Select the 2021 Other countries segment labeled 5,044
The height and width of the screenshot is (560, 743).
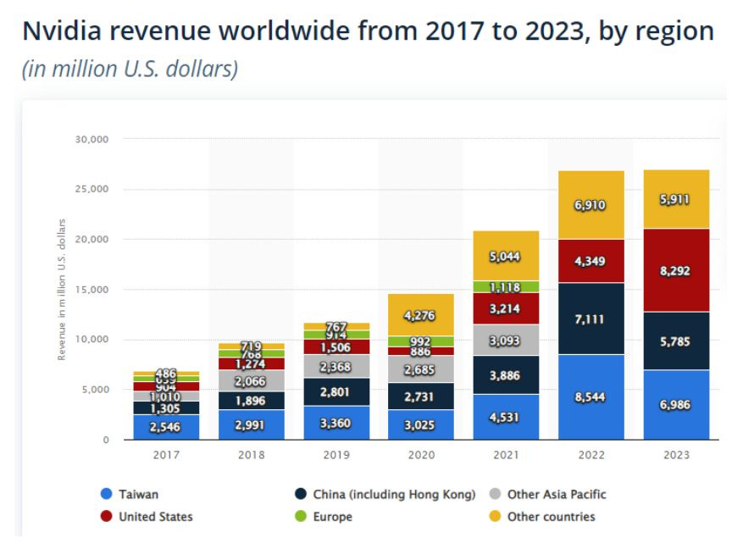(506, 256)
